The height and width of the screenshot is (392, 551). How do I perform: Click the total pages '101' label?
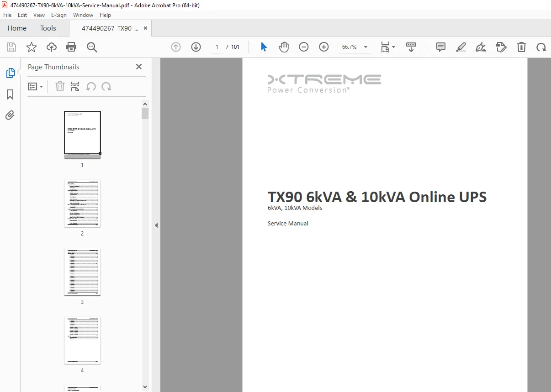point(235,47)
